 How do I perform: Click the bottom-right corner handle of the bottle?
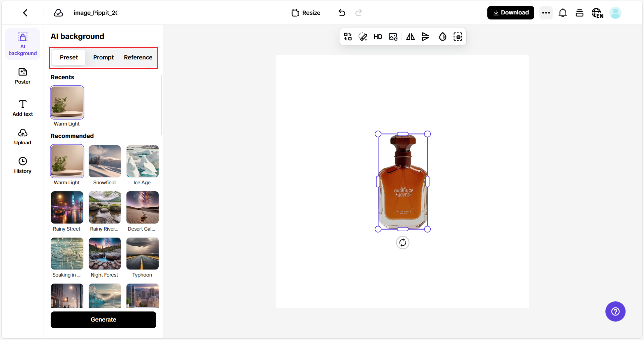(427, 229)
